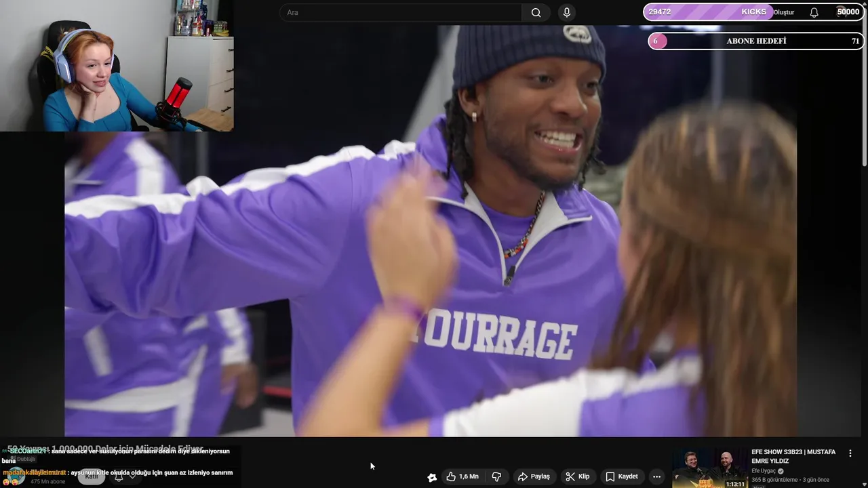
Task: Open the EFE SHOW S3B23 suggested video thumbnail
Action: [709, 468]
